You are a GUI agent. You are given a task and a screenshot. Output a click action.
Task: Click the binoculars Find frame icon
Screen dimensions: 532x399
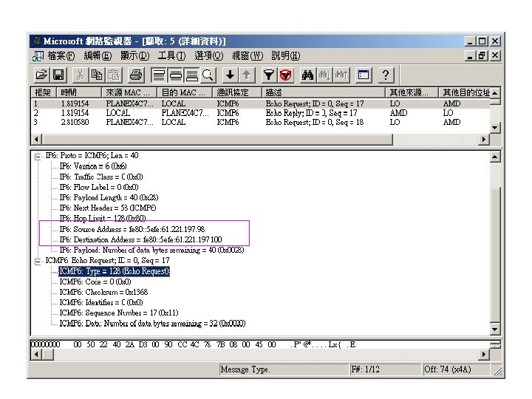pos(307,75)
